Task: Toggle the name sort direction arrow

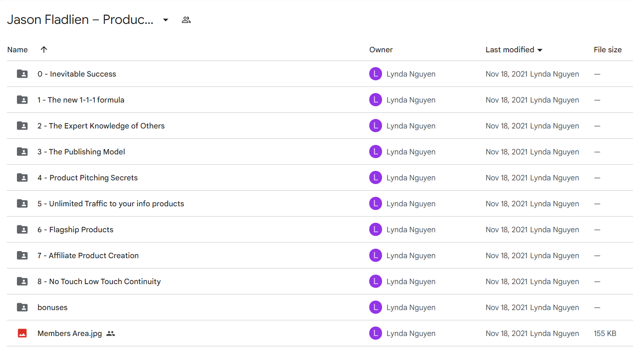Action: (x=44, y=49)
